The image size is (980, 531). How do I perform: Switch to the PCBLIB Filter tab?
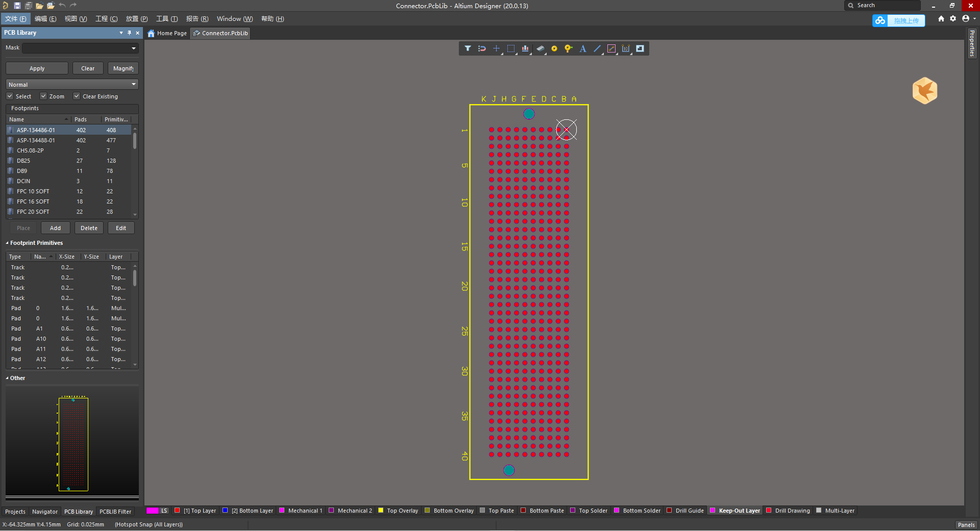point(115,512)
